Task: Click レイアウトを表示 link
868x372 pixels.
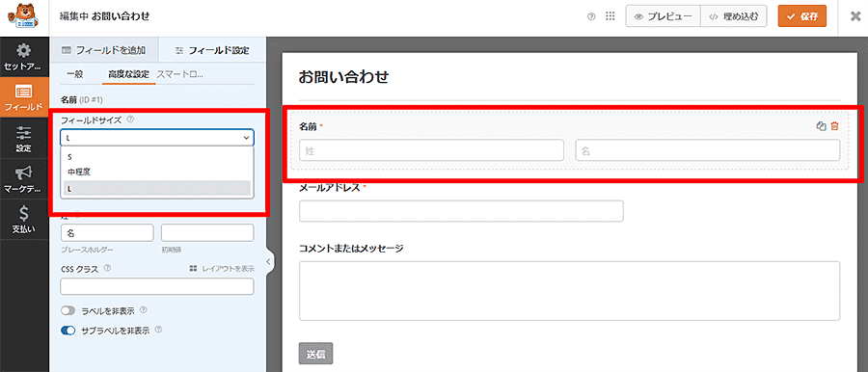Action: 222,269
